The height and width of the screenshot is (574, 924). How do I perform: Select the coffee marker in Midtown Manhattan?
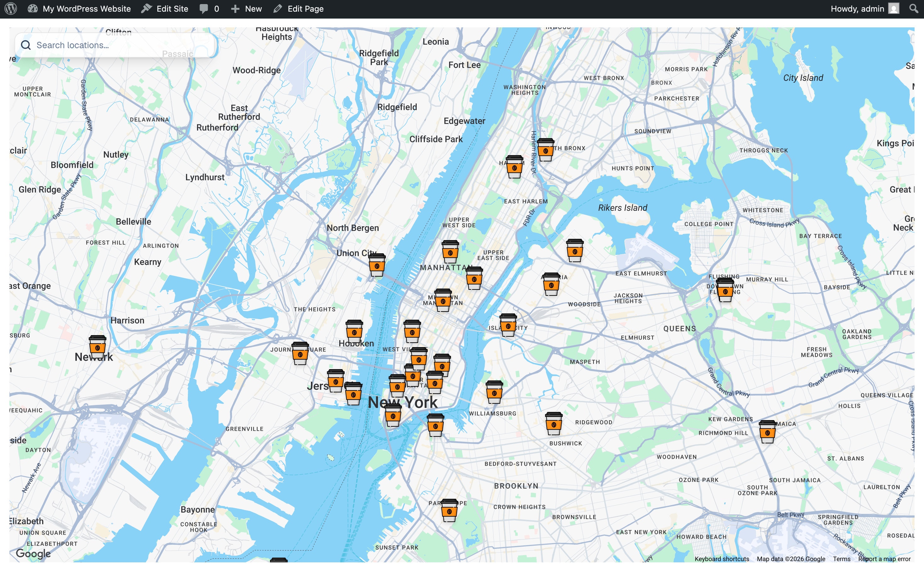442,300
